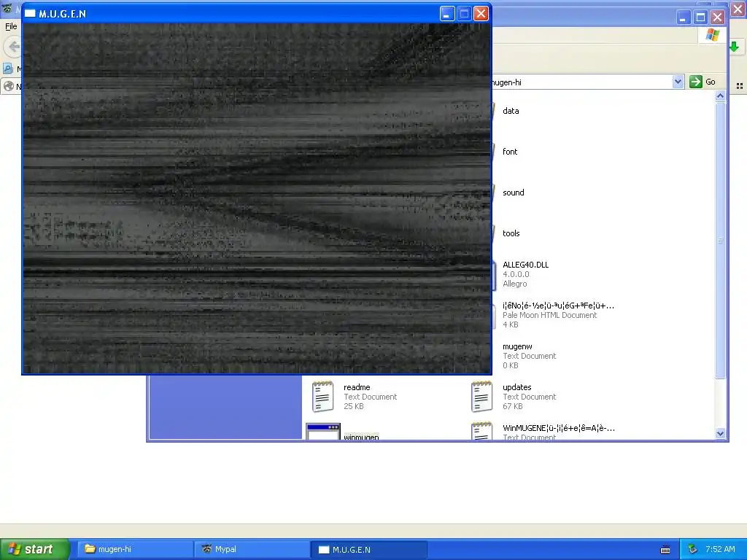Select the data folder label
The width and height of the screenshot is (747, 560).
[x=511, y=111]
